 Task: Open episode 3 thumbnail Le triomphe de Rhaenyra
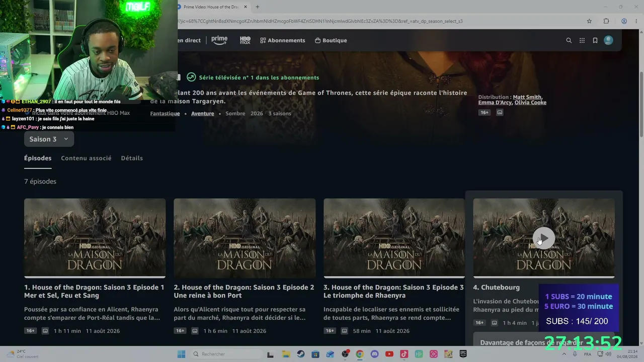(394, 238)
